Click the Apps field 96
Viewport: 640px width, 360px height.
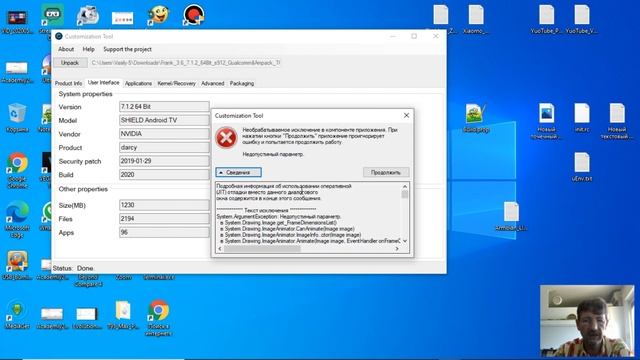click(164, 232)
